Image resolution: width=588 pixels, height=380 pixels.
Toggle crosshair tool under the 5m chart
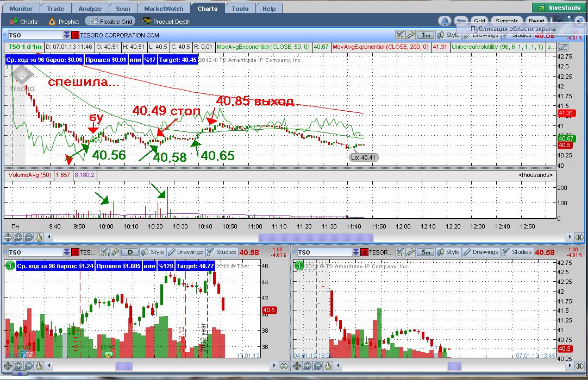pyautogui.click(x=297, y=366)
